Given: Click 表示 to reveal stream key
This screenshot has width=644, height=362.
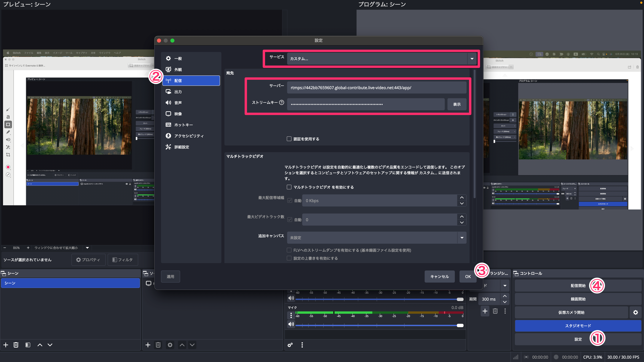Looking at the screenshot, I should (x=457, y=104).
